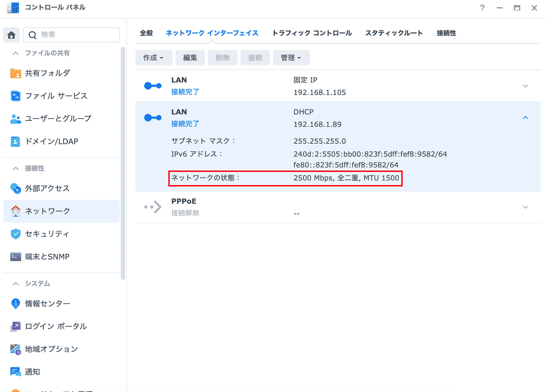Click the 固定 IP label
Screen dimensions: 546x392
(x=305, y=80)
